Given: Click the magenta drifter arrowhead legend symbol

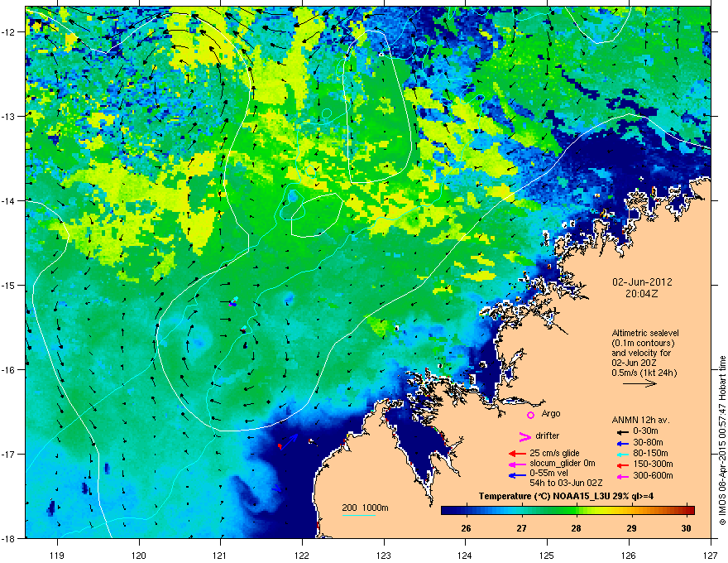Looking at the screenshot, I should tap(524, 436).
